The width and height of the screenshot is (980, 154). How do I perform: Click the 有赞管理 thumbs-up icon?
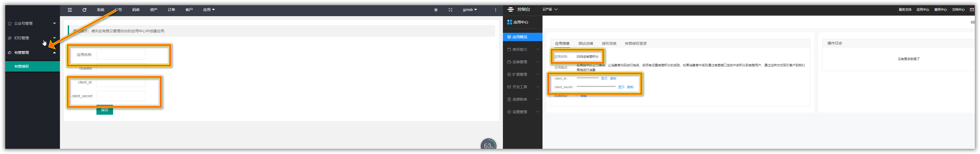[10, 53]
